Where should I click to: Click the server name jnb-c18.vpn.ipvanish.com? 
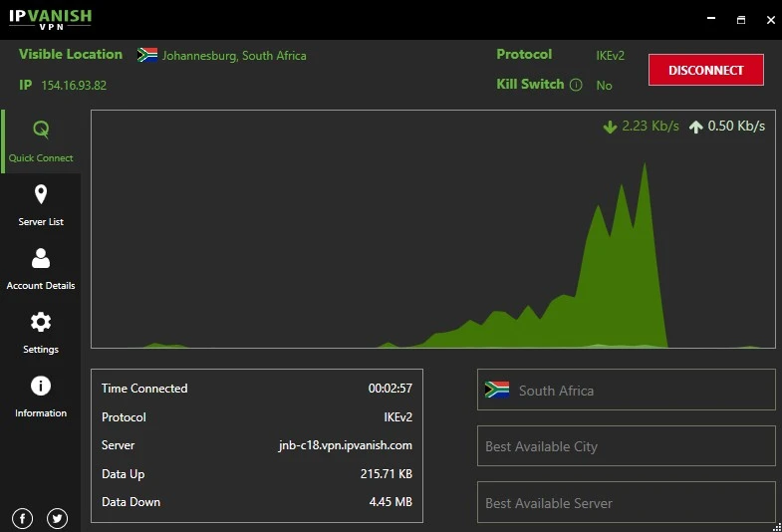pyautogui.click(x=345, y=445)
